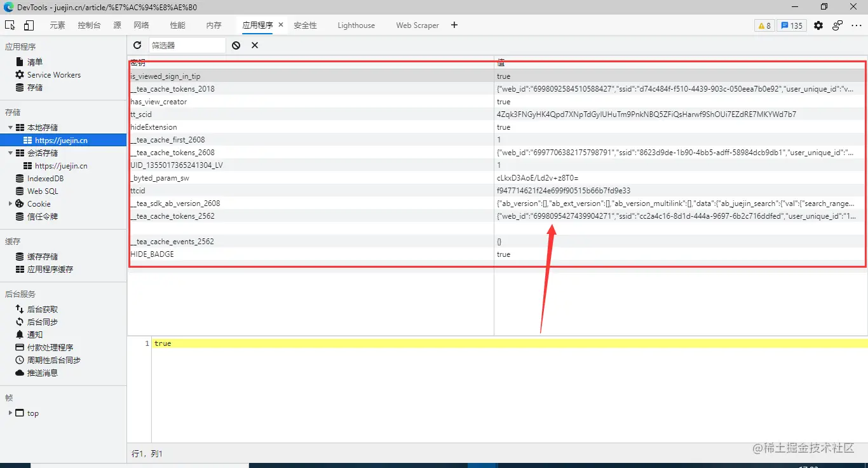
Task: Add a new tool with the plus icon
Action: pyautogui.click(x=454, y=25)
